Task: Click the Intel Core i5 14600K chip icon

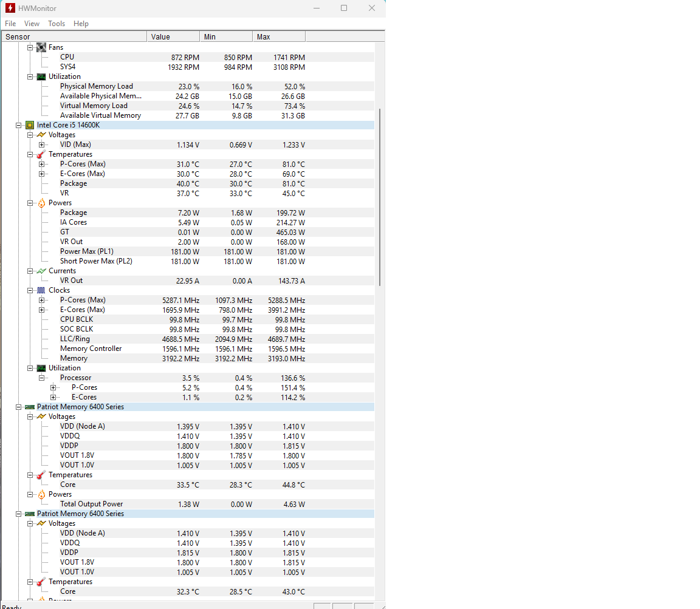Action: [x=29, y=125]
